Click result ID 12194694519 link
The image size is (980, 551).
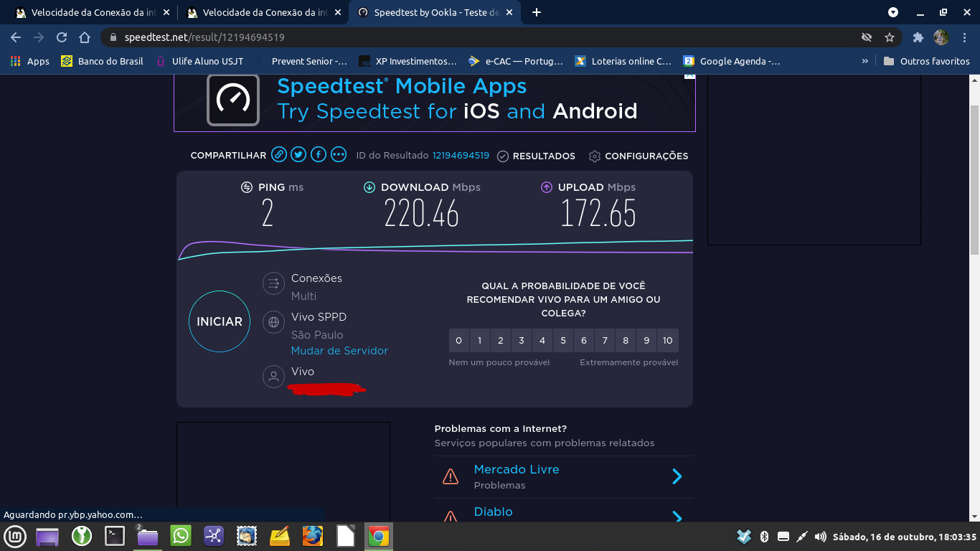click(x=461, y=156)
